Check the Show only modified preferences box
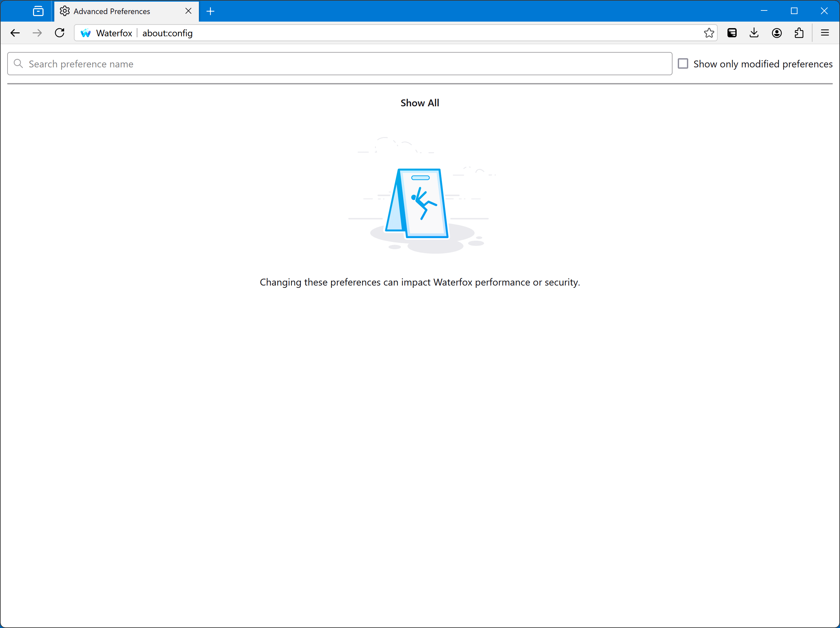 coord(684,63)
